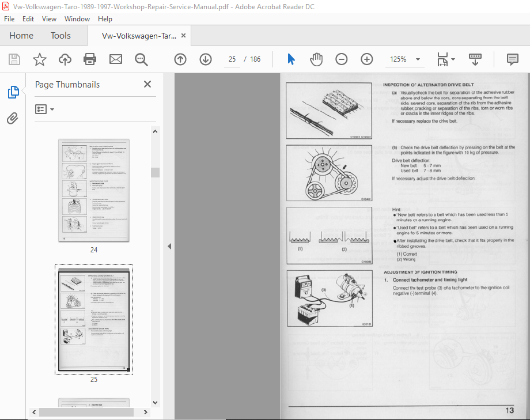Open the Find text magnifier tool
Screen dimensions: 530x420
[x=141, y=59]
